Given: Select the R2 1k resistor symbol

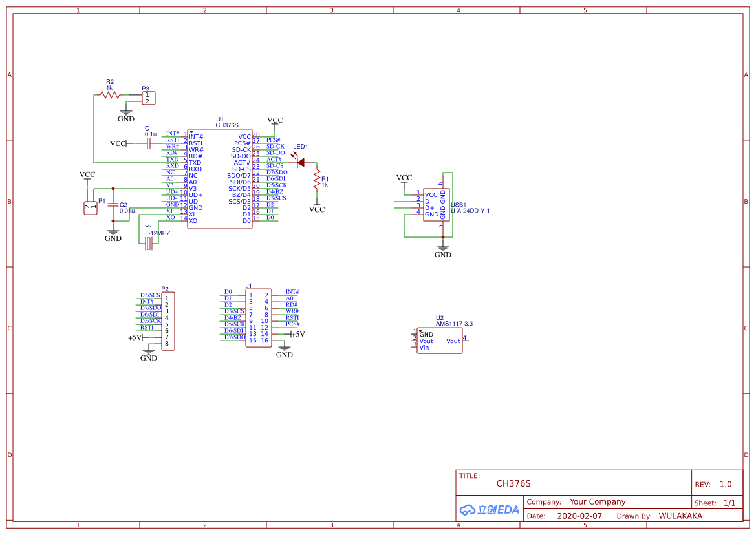Looking at the screenshot, I should tap(109, 95).
